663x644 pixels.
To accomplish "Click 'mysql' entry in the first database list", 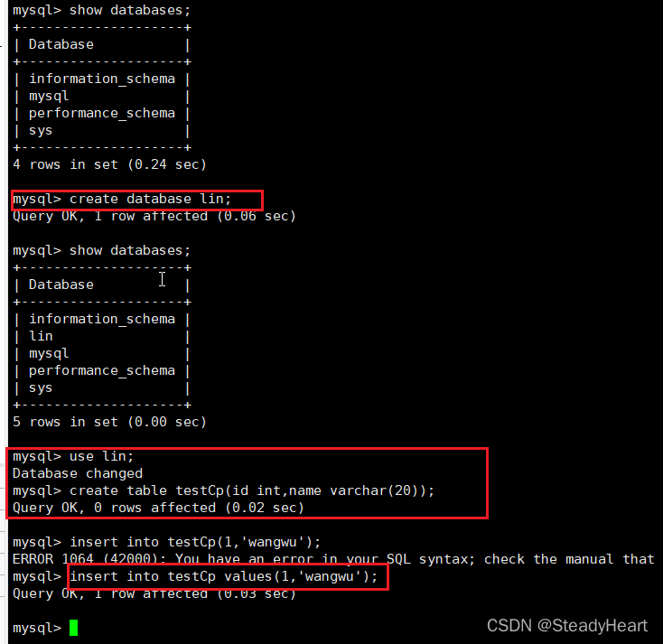I will click(x=49, y=97).
